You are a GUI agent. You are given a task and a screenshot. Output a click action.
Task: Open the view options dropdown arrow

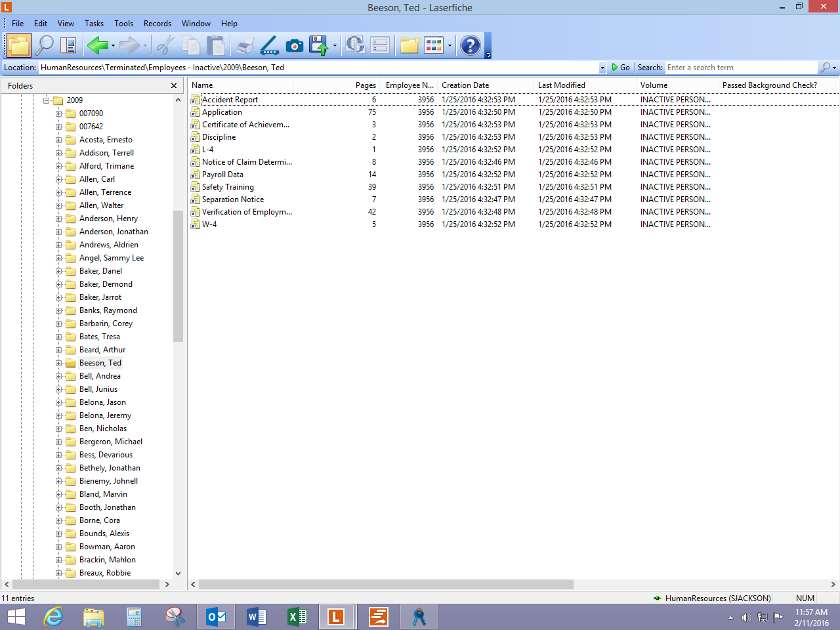[450, 46]
